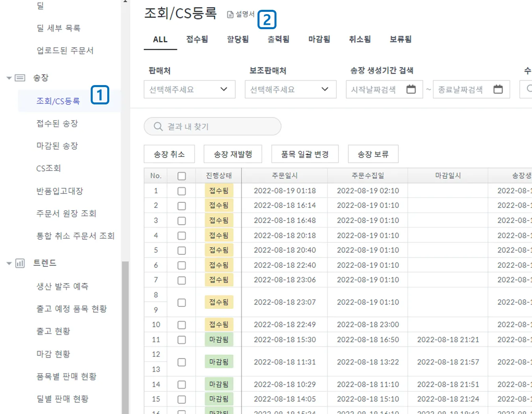Open calendar for 종료날짜검색 field
Image resolution: width=532 pixels, height=414 pixels.
point(498,89)
